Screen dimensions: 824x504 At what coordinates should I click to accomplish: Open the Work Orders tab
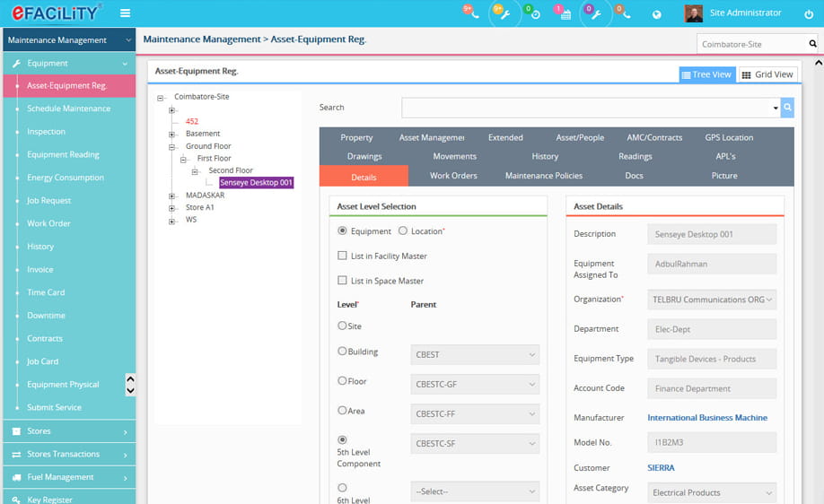pyautogui.click(x=453, y=176)
